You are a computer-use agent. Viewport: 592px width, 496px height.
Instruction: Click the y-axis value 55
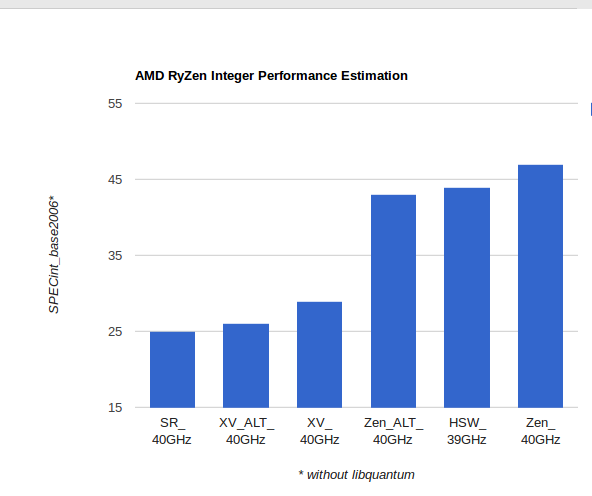[115, 104]
